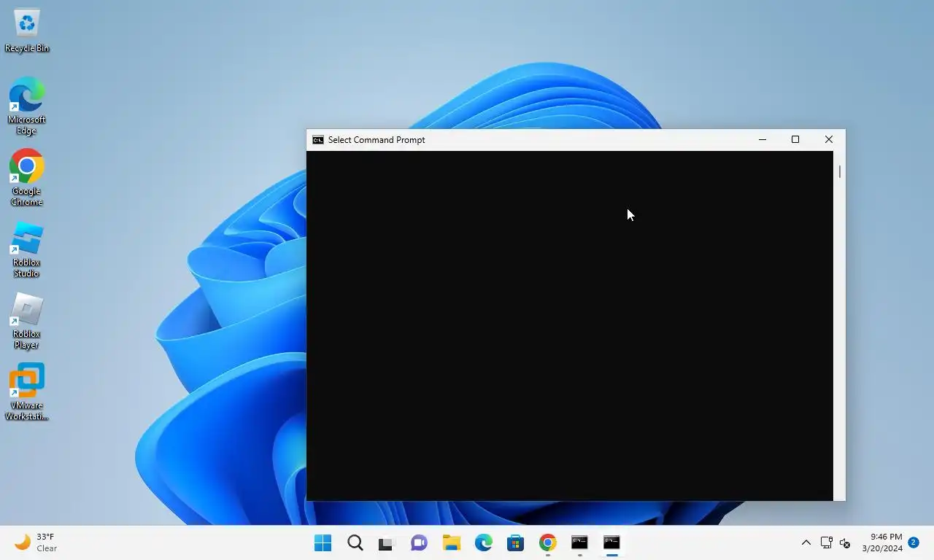Open the clock and date flyout
Screen dimensions: 934x560
coord(882,542)
